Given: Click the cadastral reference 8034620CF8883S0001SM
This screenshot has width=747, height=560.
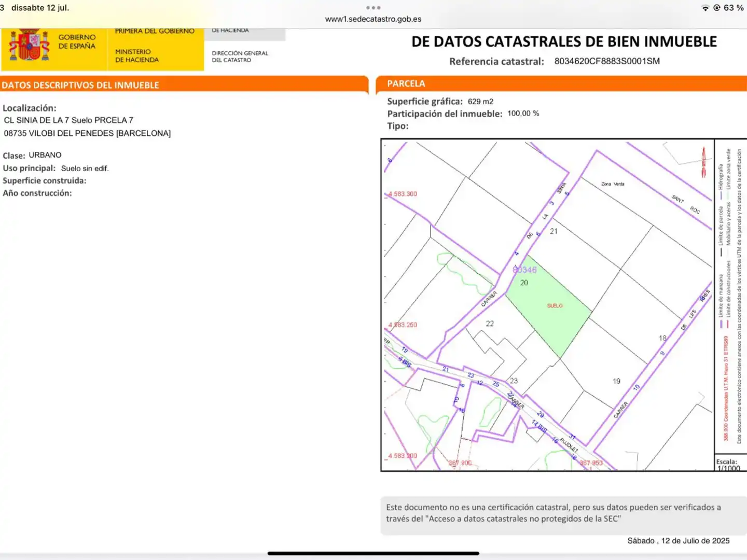Looking at the screenshot, I should pyautogui.click(x=607, y=61).
